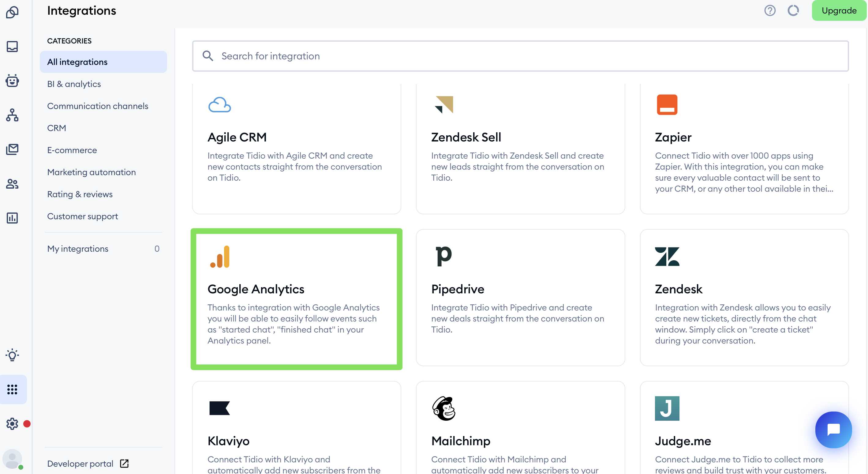Click the orange Zapier logo
The width and height of the screenshot is (868, 474).
[667, 105]
